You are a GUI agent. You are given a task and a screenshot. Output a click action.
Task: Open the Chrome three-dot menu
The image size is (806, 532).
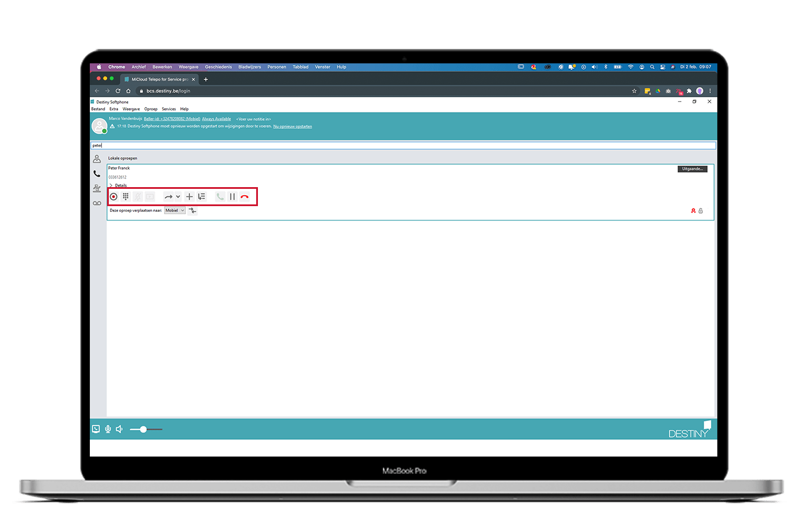coord(710,91)
